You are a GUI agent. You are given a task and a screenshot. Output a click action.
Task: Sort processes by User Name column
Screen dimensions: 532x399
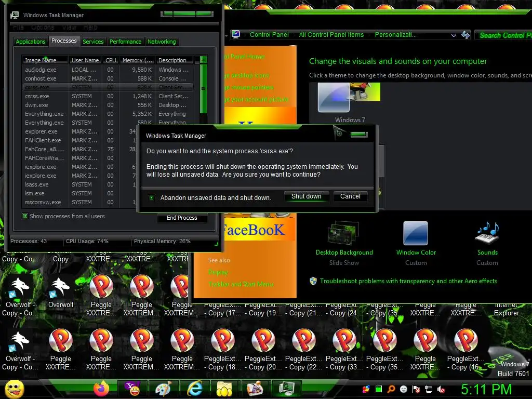85,60
